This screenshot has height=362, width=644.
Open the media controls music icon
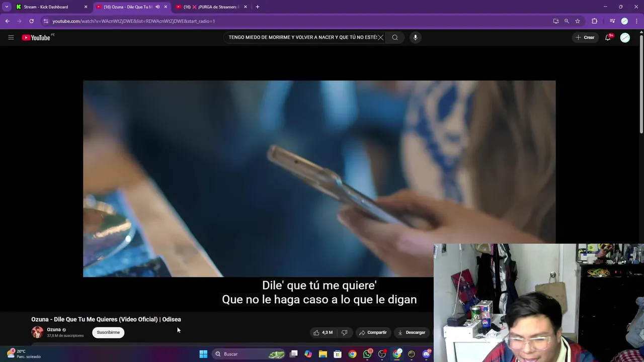612,21
